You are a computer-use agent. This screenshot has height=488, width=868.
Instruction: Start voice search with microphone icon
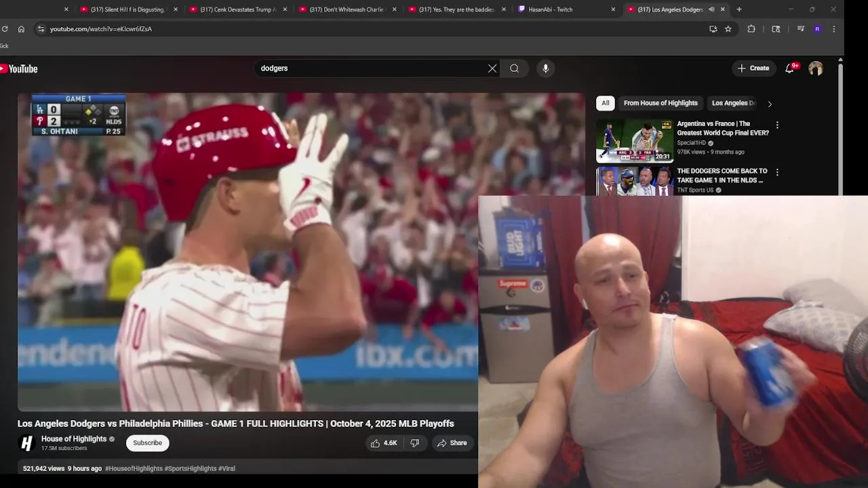pos(545,68)
